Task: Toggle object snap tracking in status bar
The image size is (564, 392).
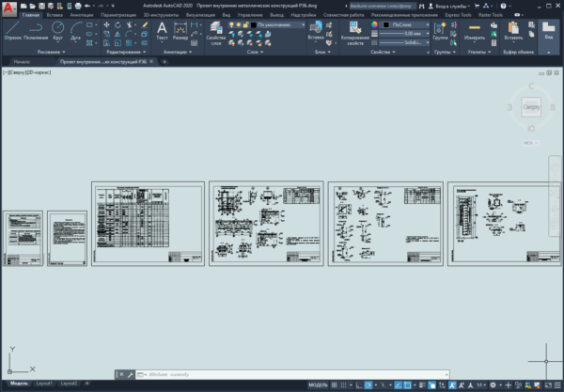Action: [x=399, y=385]
